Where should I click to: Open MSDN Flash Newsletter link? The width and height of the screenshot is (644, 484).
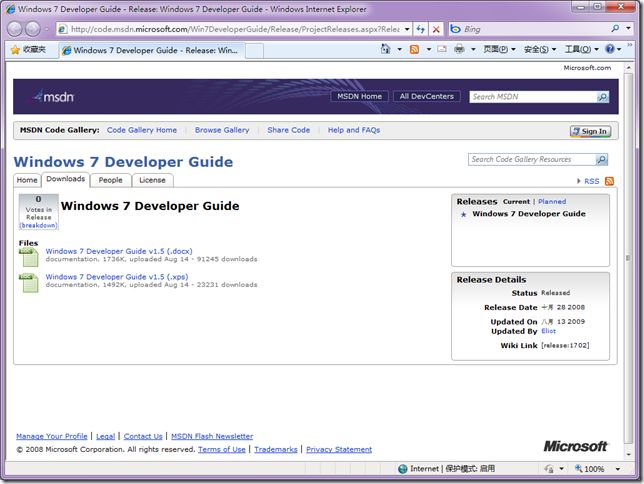click(212, 436)
